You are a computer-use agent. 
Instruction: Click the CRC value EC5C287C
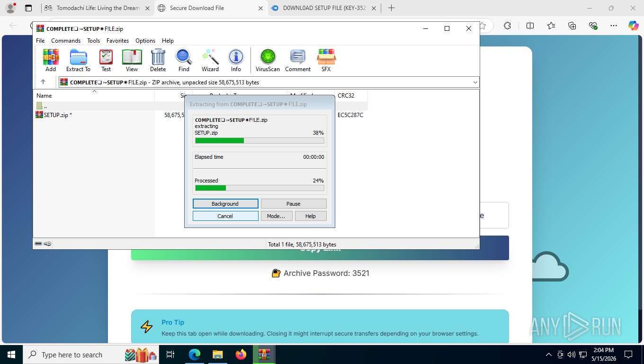pos(350,115)
